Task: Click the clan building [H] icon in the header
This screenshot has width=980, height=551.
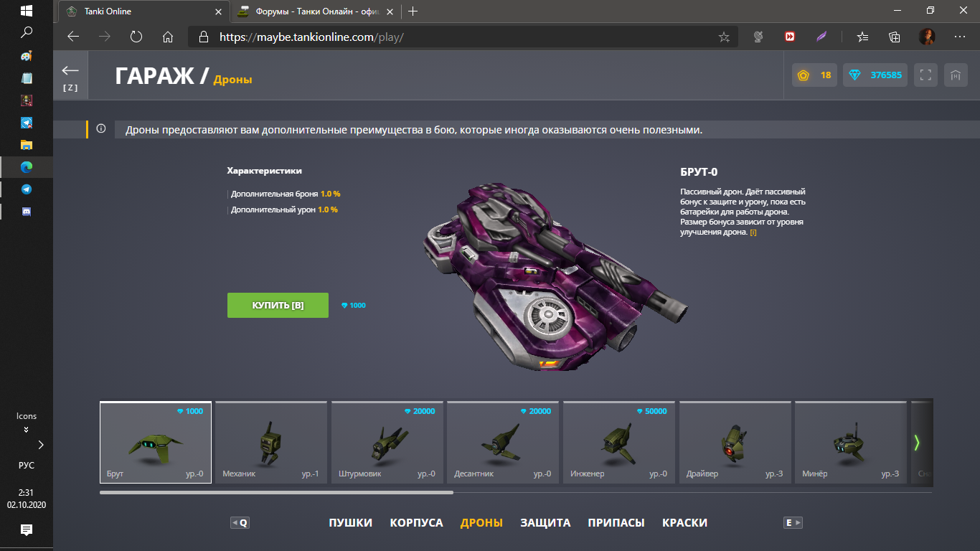Action: tap(956, 75)
